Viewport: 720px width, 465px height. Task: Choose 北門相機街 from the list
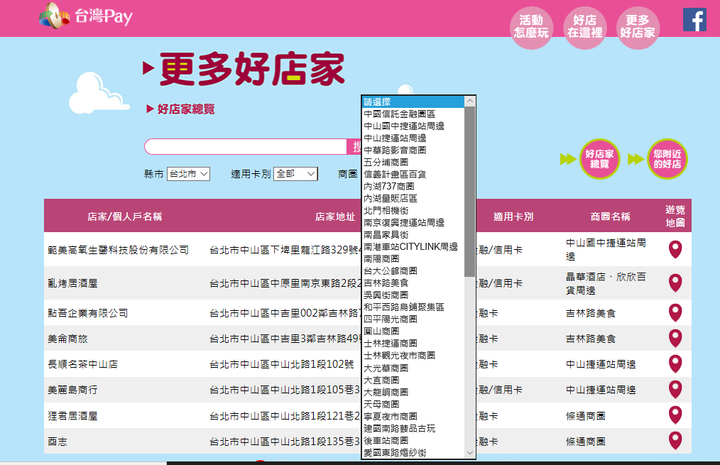pos(413,210)
